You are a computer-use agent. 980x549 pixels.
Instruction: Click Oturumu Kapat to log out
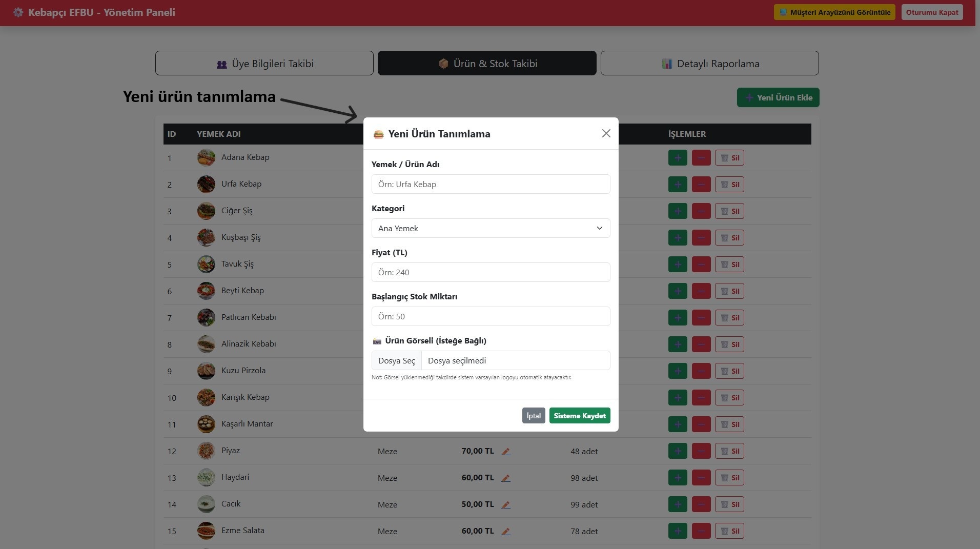coord(932,12)
